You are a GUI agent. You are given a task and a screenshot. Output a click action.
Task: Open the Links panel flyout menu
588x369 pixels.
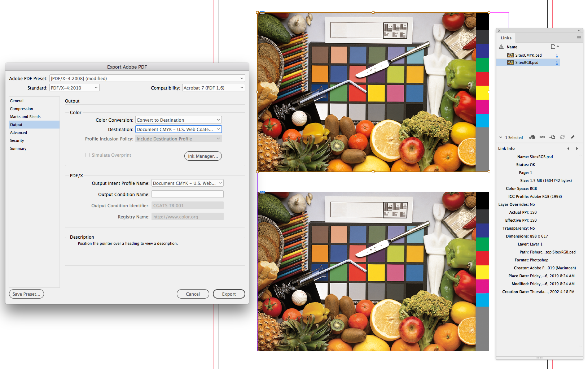click(579, 38)
